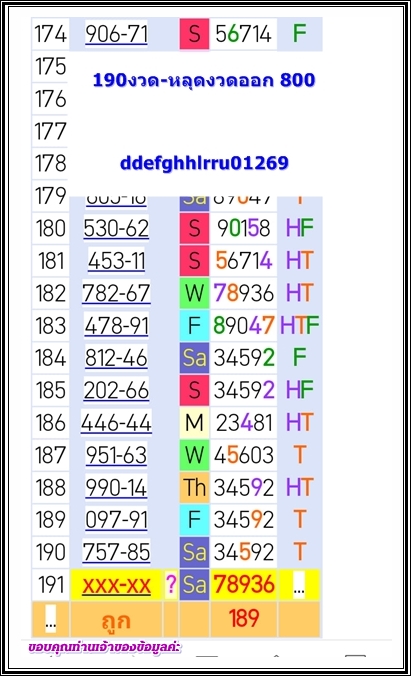Select the underlined 951-63 number
Image resolution: width=411 pixels, height=676 pixels.
116,455
